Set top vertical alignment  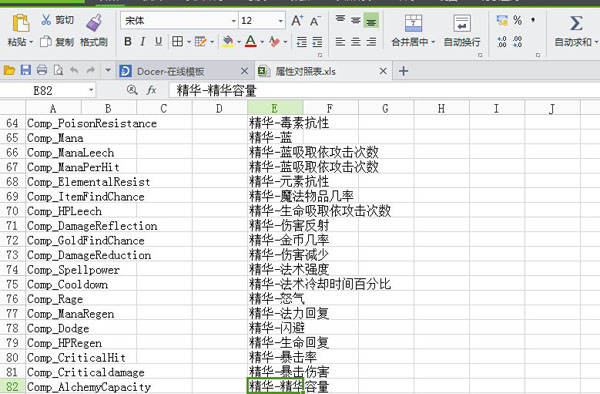coord(340,19)
